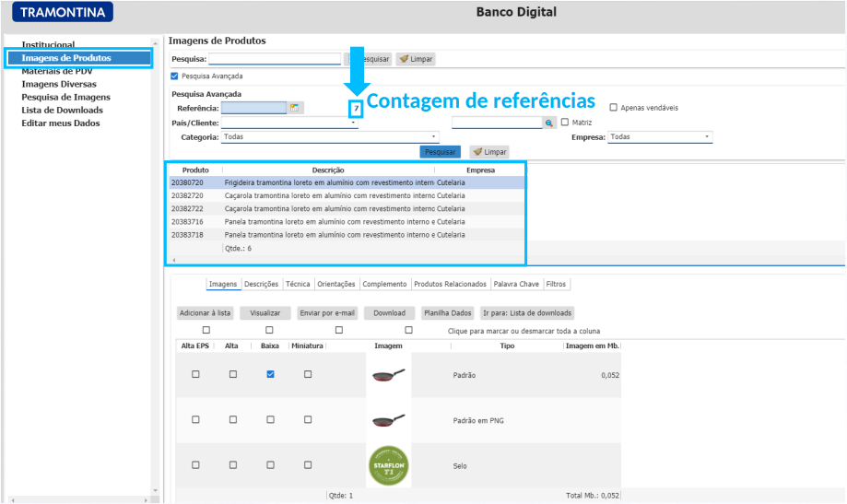Check Miniatura for the Selo row
This screenshot has height=504, width=847.
[308, 464]
